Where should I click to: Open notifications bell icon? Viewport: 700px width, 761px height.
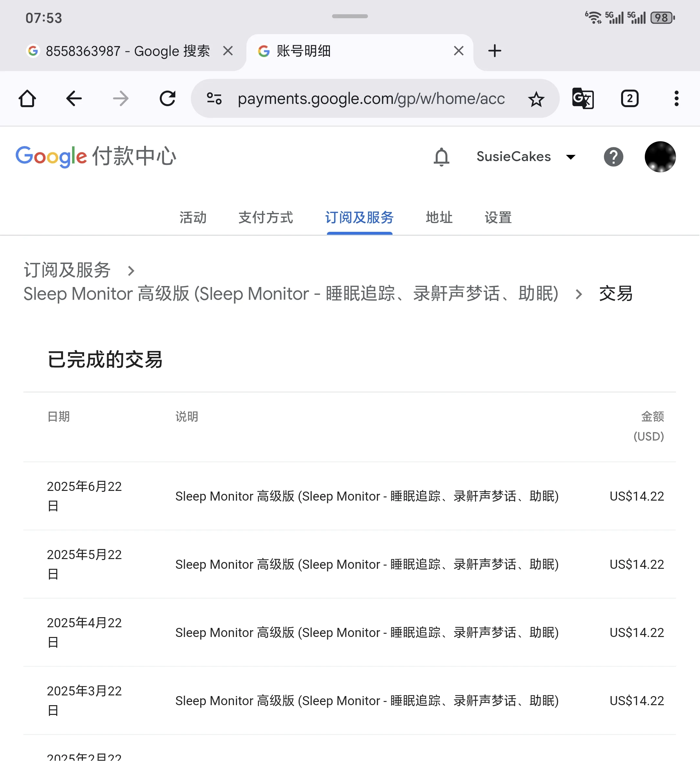coord(441,156)
